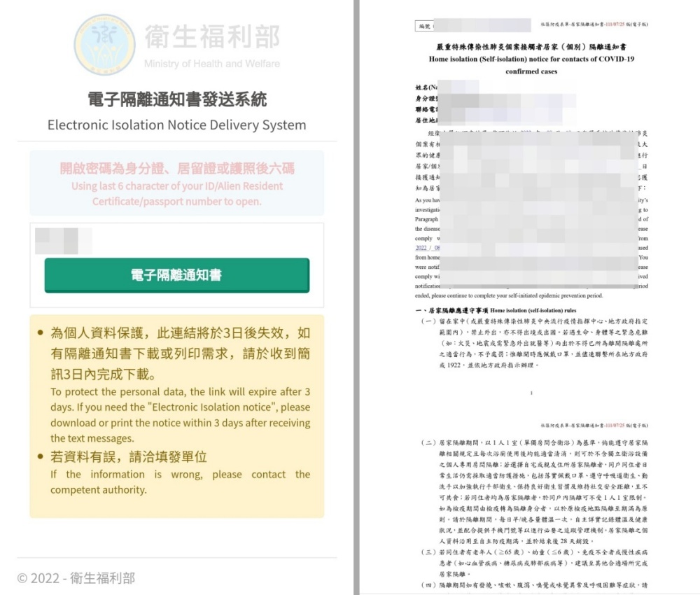Click the 'ended, please continue to complete' sentence
The height and width of the screenshot is (595, 700).
tap(509, 295)
